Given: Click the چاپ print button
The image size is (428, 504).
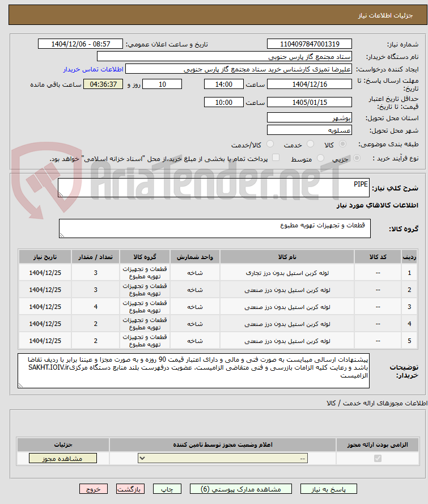Looking at the screenshot, I should (167, 489).
